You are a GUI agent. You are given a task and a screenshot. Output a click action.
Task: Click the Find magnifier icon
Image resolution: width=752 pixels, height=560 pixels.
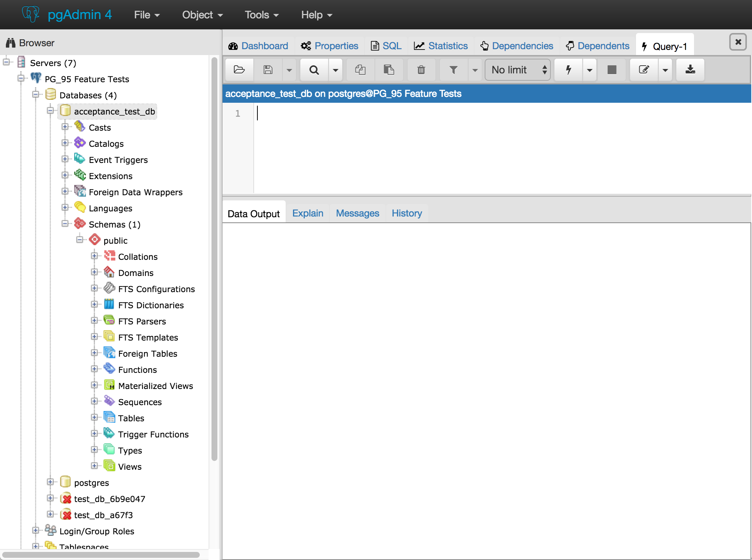click(x=314, y=70)
